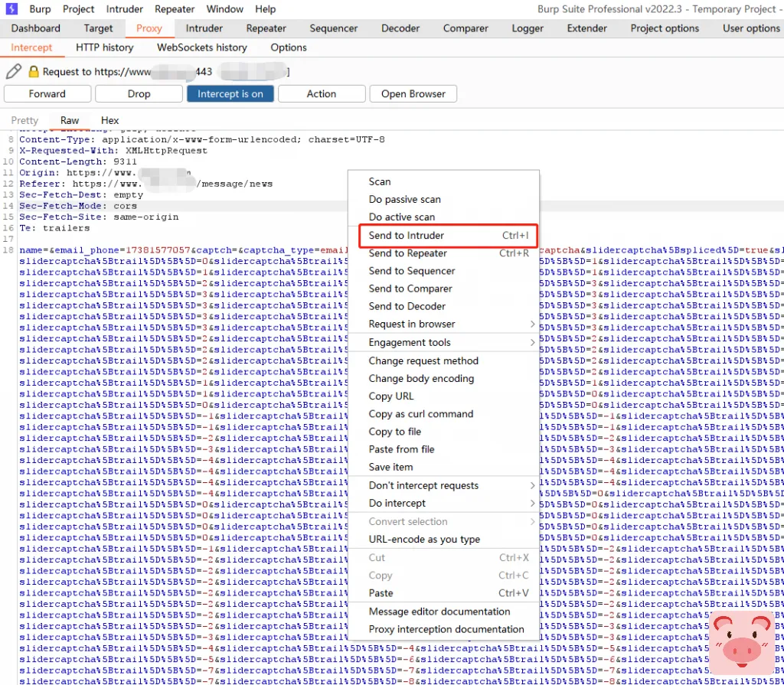Switch to the Dashboard tab

(x=35, y=28)
